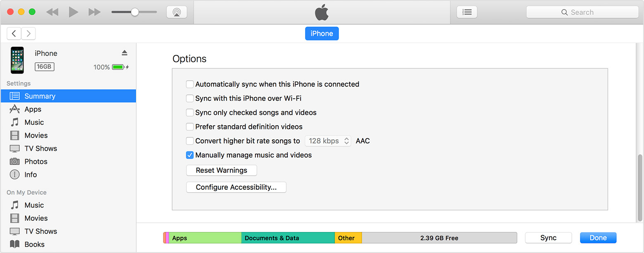Click the Other storage segment
Image resolution: width=644 pixels, height=253 pixels.
348,238
